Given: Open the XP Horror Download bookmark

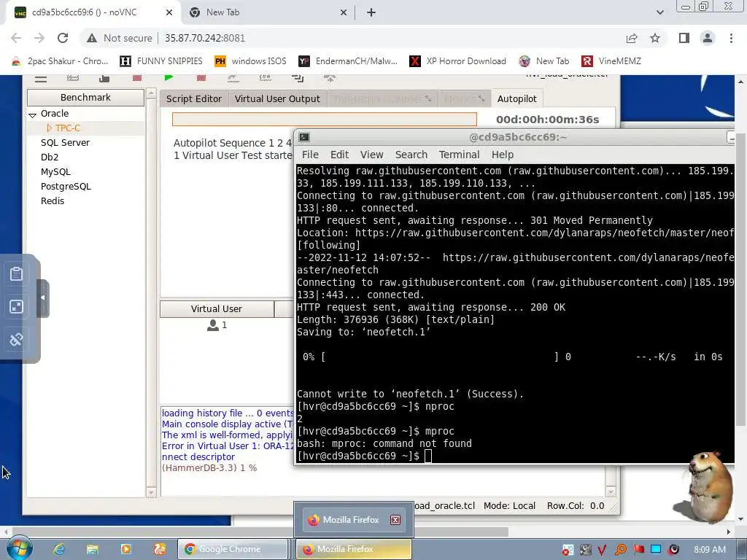Looking at the screenshot, I should (458, 61).
